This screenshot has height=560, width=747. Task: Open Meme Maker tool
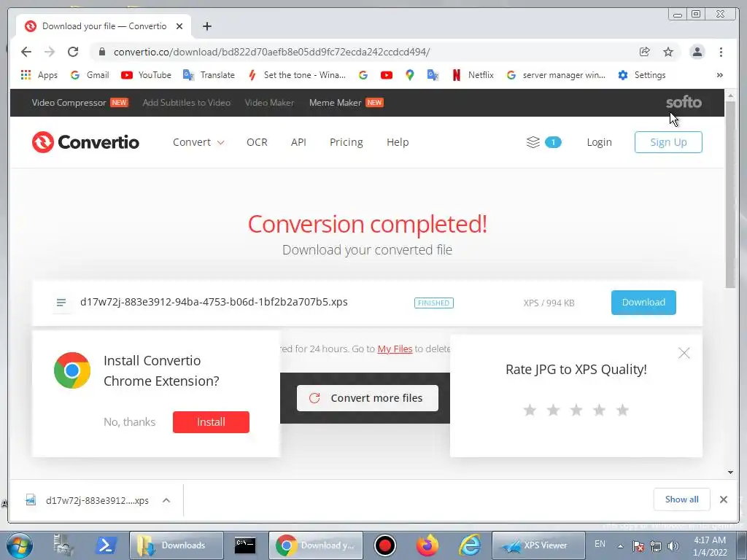pos(346,102)
